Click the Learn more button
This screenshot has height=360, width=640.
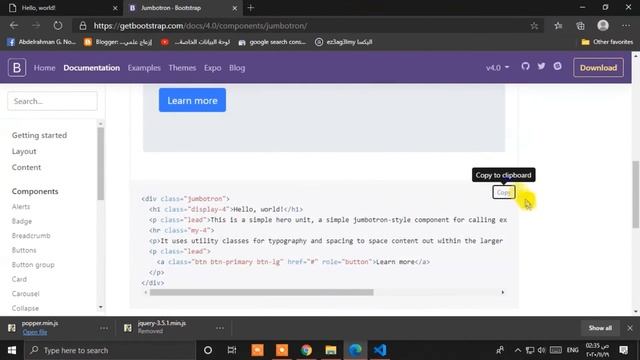[x=192, y=100]
